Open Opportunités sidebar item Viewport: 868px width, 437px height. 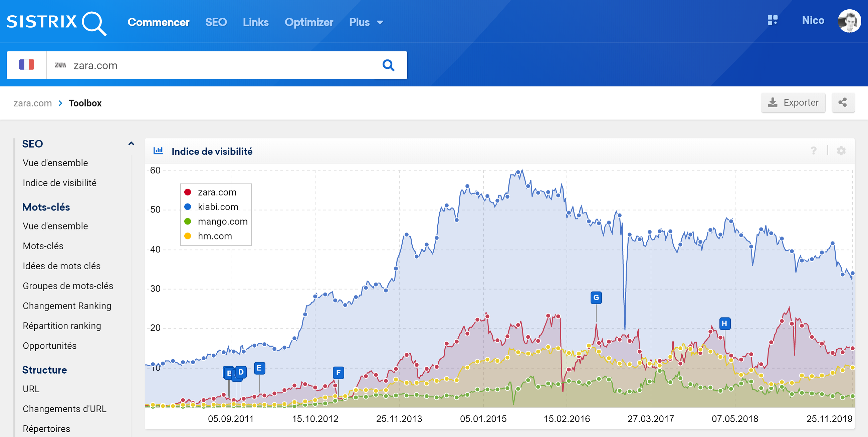(49, 346)
